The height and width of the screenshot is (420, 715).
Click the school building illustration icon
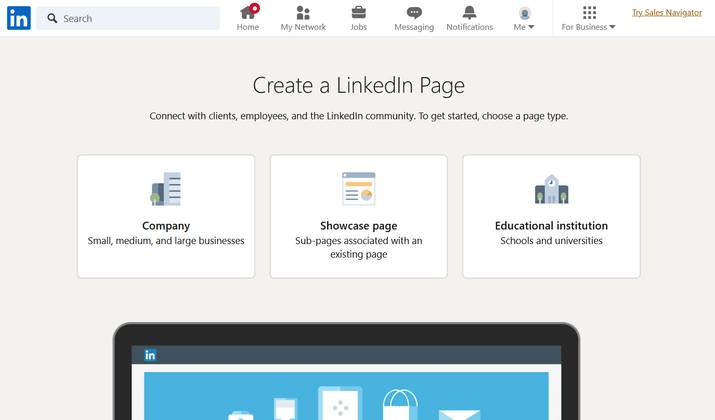click(x=551, y=189)
